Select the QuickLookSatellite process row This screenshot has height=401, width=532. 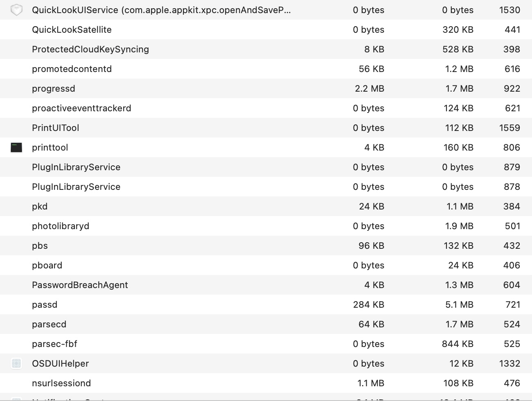click(x=72, y=29)
